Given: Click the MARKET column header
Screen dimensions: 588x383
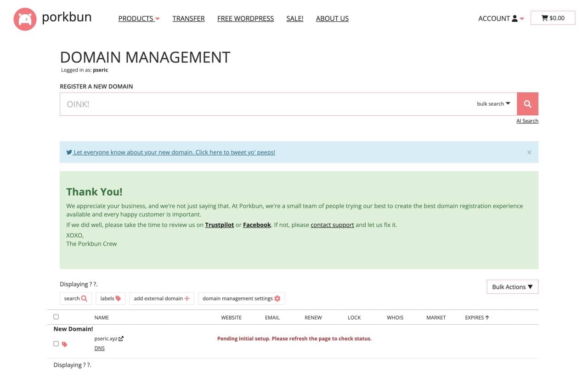Looking at the screenshot, I should [x=436, y=317].
